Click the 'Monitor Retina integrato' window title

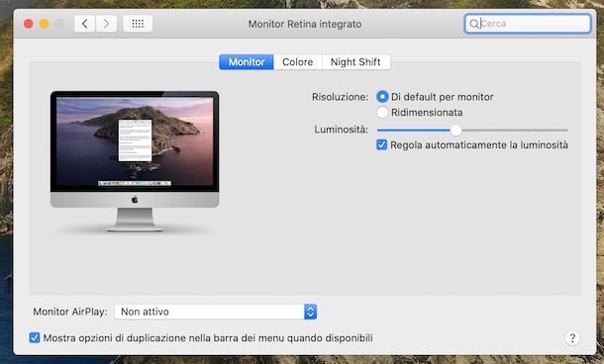point(305,24)
